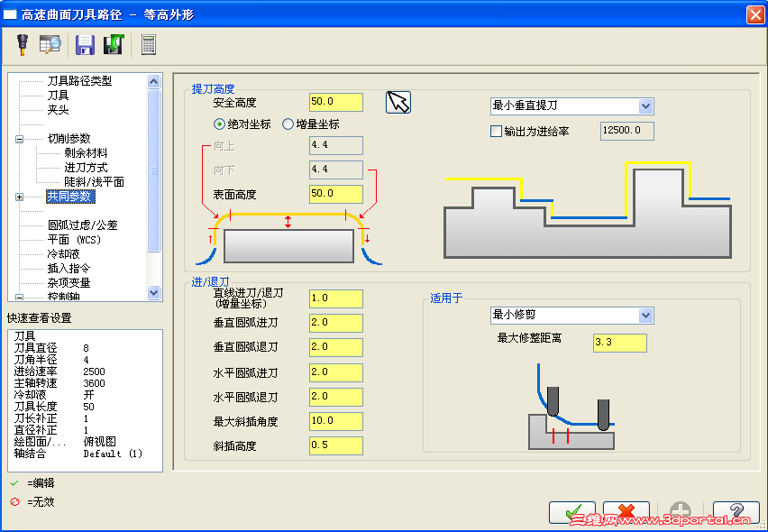Select 剩余材料 in the tree
768x532 pixels.
[x=86, y=153]
